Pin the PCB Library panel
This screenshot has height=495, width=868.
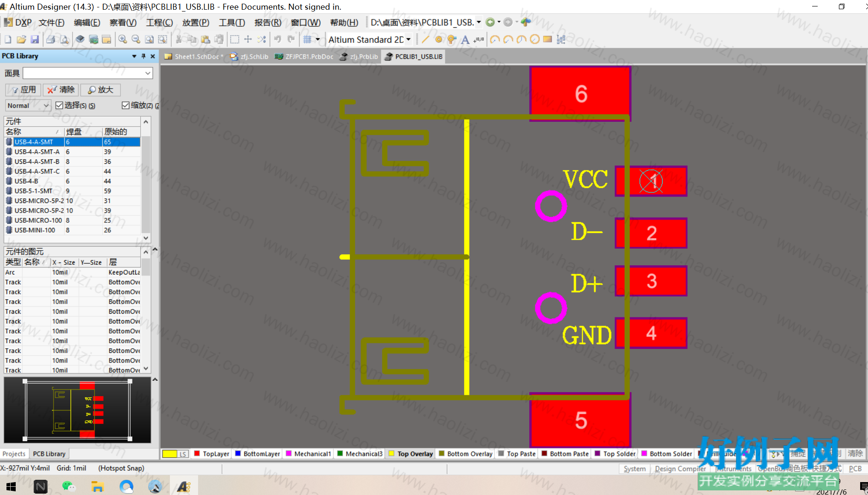coord(144,56)
